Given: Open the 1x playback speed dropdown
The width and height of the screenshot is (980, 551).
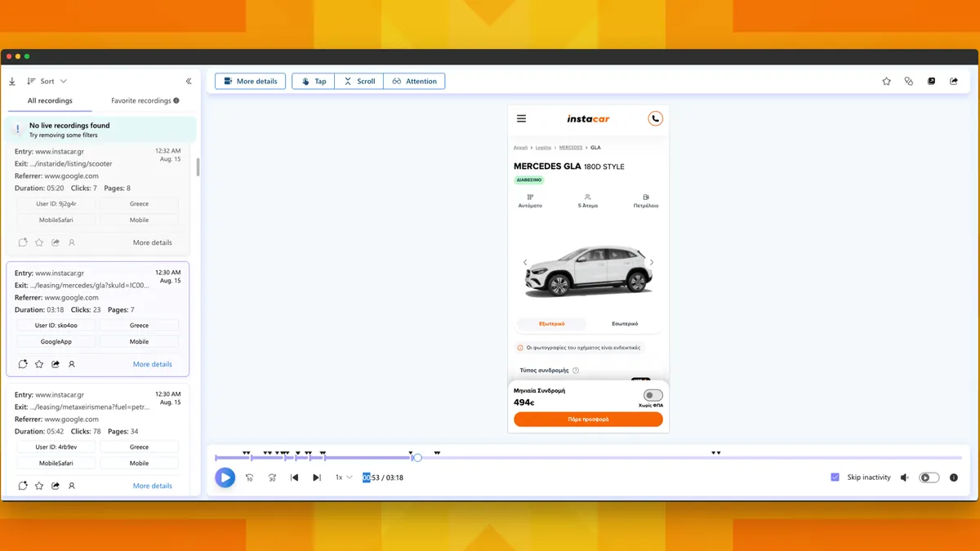Looking at the screenshot, I should 344,478.
